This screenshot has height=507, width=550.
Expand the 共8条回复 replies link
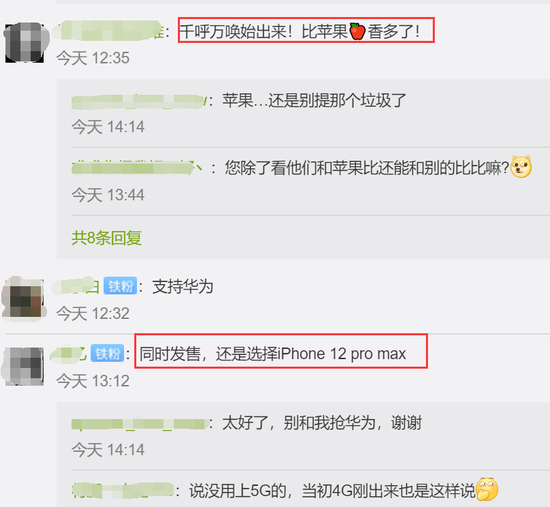pyautogui.click(x=107, y=238)
